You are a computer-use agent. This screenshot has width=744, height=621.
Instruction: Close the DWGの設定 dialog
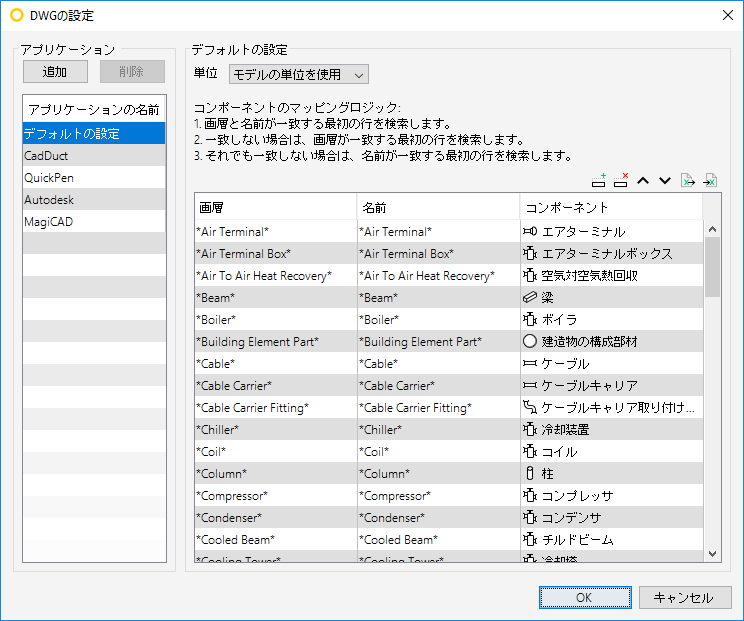click(727, 15)
